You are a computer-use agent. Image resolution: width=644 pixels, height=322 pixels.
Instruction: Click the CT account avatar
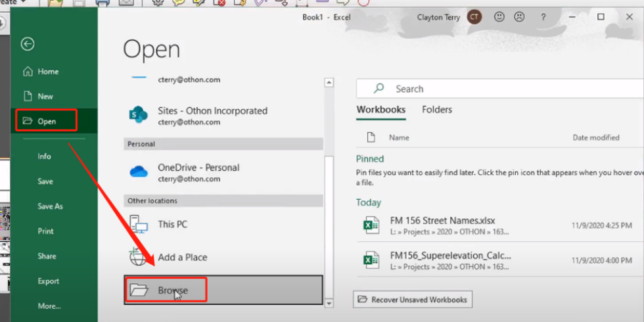point(474,17)
